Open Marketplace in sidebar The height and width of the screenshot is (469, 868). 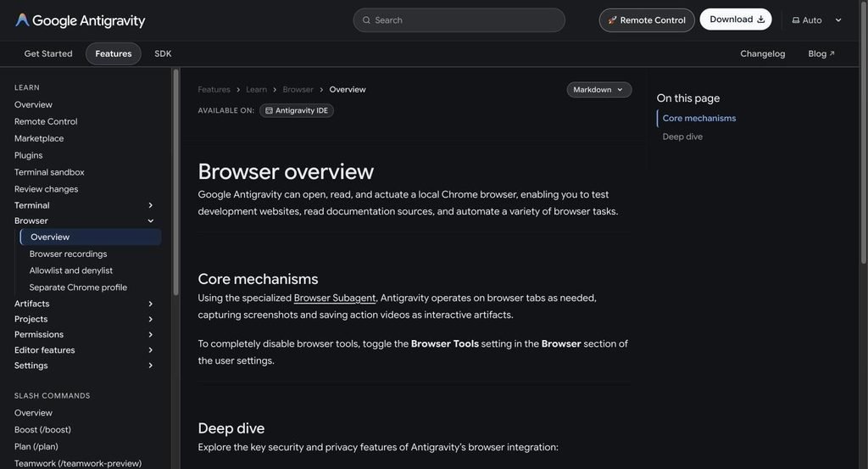pos(39,138)
